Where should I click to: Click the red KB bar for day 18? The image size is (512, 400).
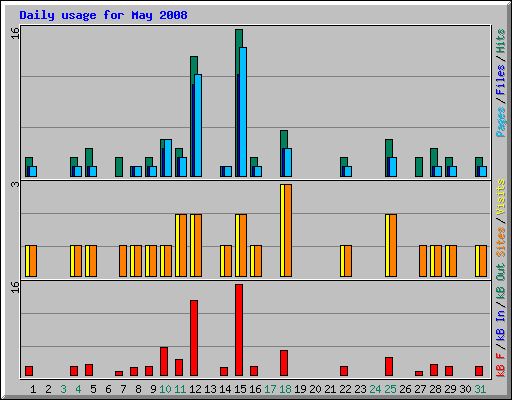(284, 363)
